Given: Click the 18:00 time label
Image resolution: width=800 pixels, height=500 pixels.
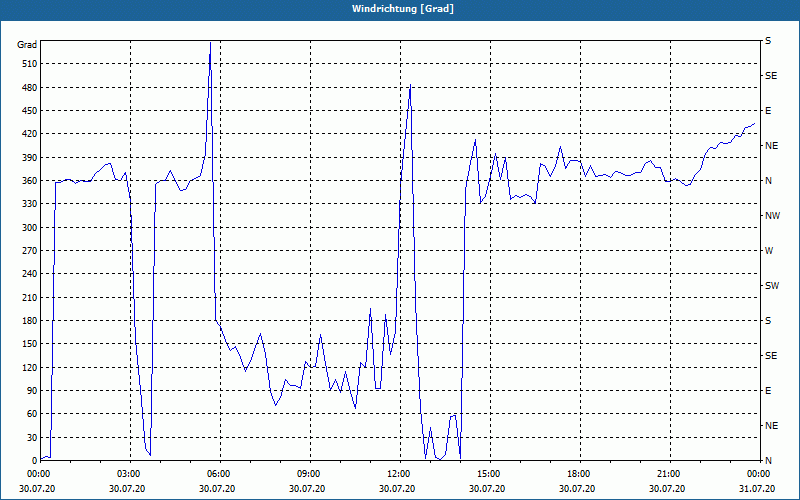Looking at the screenshot, I should (581, 474).
